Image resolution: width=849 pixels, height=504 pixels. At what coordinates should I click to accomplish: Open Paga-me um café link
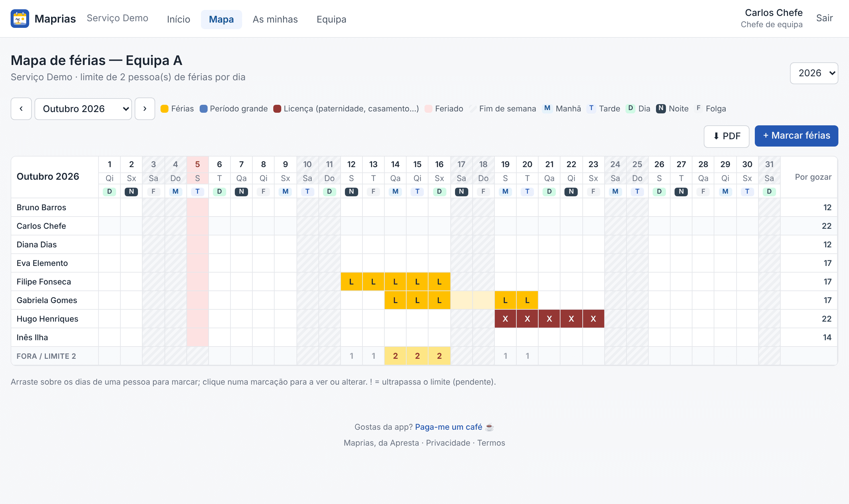tap(448, 427)
